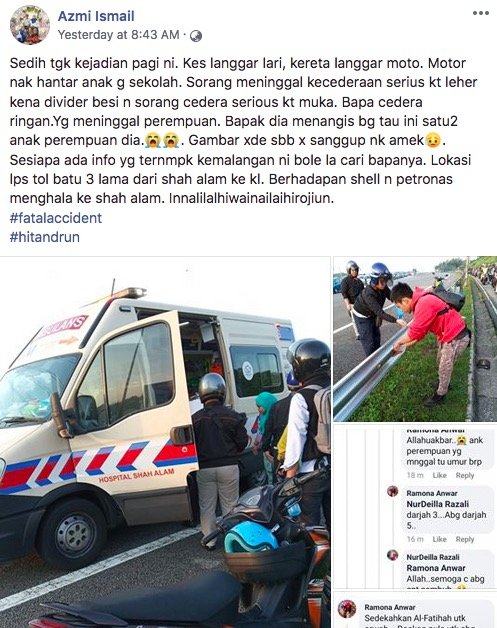Image resolution: width=497 pixels, height=628 pixels.
Task: Reply to the comment posted 18 m ago
Action: coord(465,475)
